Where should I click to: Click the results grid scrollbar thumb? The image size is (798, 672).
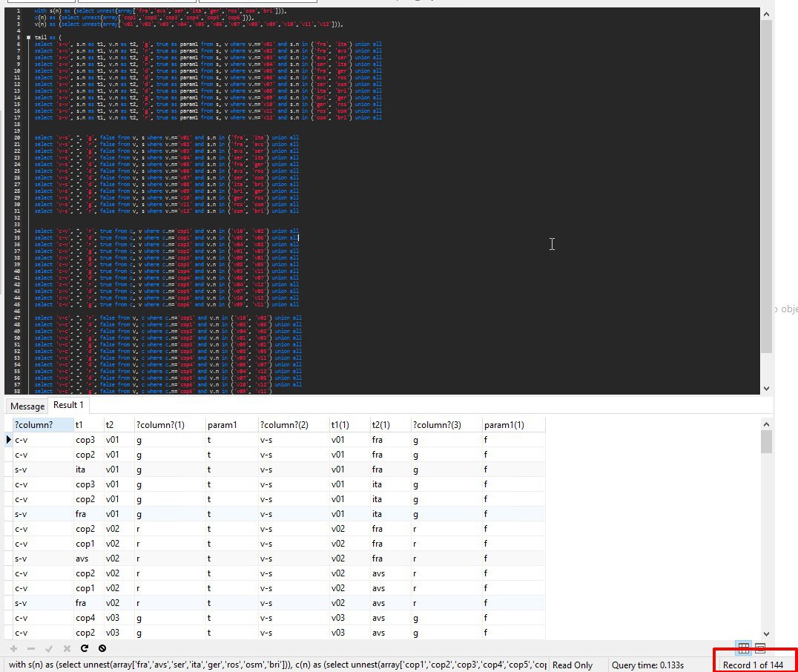pos(766,441)
